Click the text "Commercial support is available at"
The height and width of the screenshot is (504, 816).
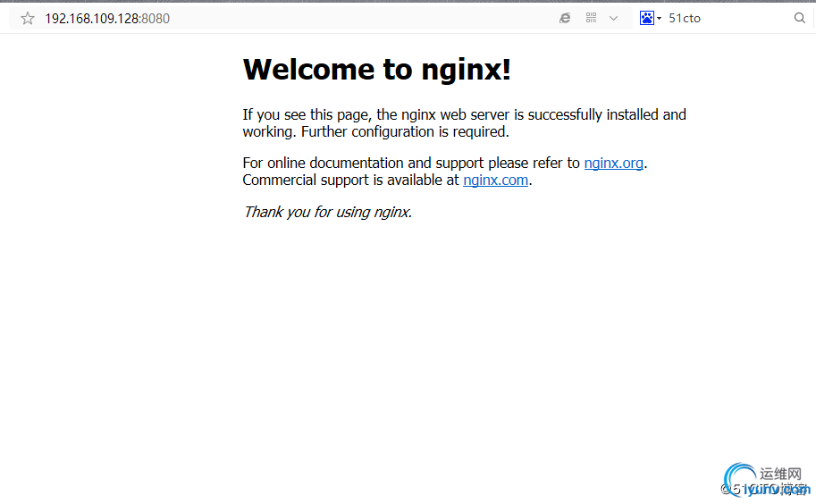(x=350, y=180)
